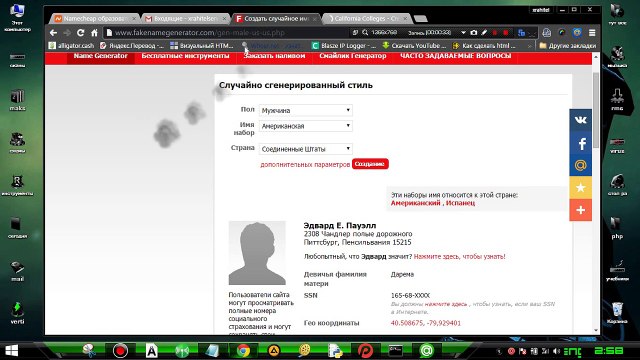Take a screenshot with camera icon in recorder bar
640x360 pixels.
pos(473,33)
